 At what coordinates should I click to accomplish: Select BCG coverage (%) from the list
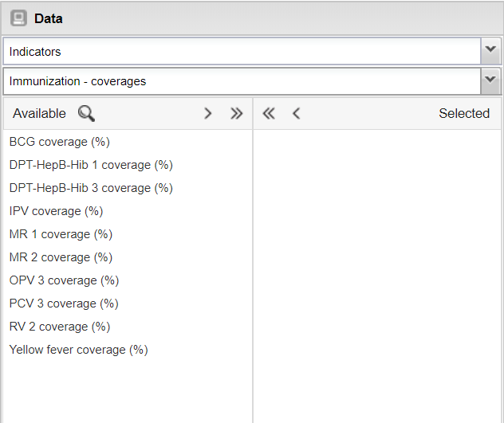pos(60,142)
